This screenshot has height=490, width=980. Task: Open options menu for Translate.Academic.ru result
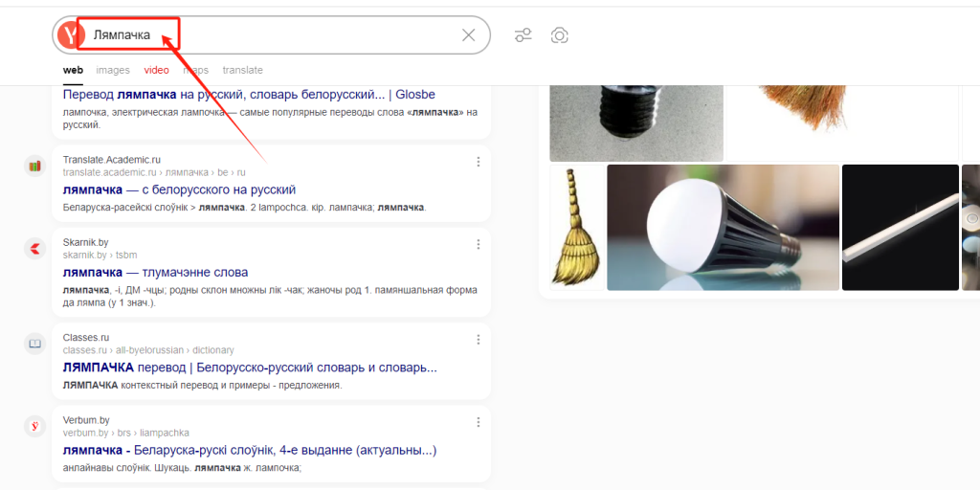tap(479, 162)
